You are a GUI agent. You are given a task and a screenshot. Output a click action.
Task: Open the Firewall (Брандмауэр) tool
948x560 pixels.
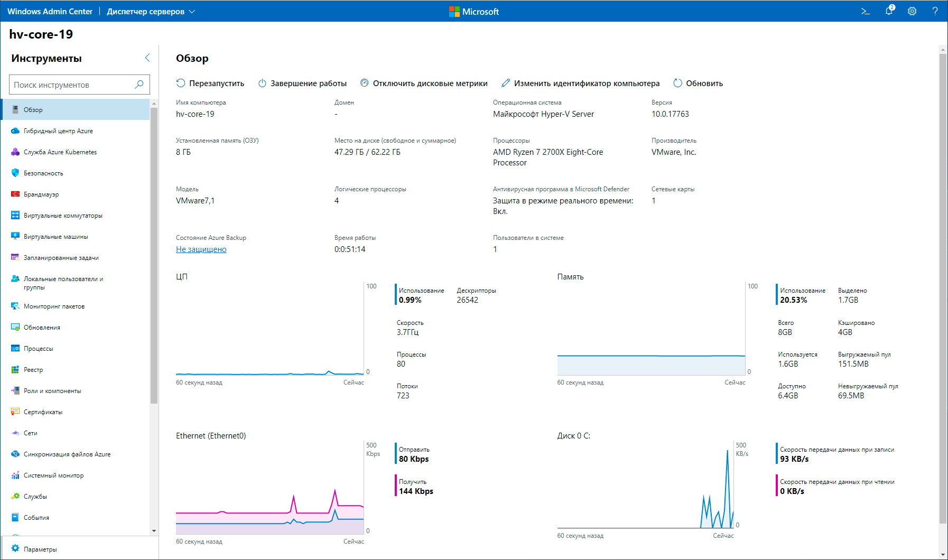41,194
